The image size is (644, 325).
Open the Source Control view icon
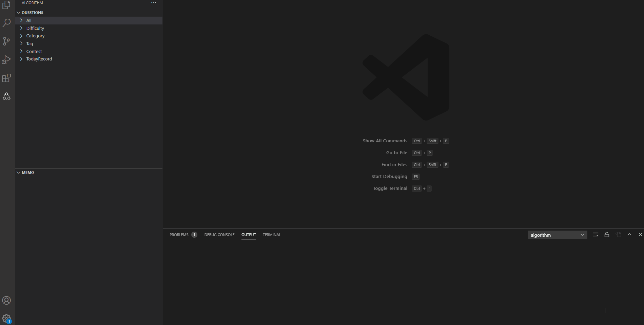pos(6,41)
